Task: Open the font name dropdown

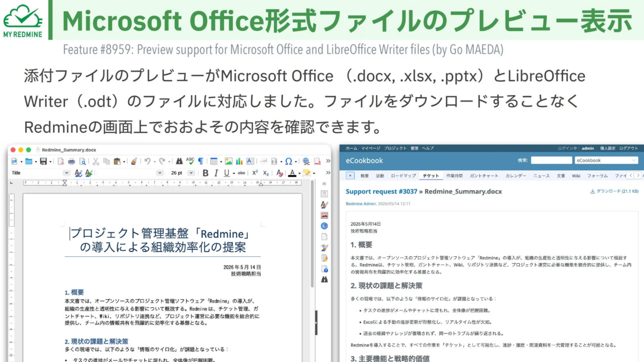Action: point(160,173)
